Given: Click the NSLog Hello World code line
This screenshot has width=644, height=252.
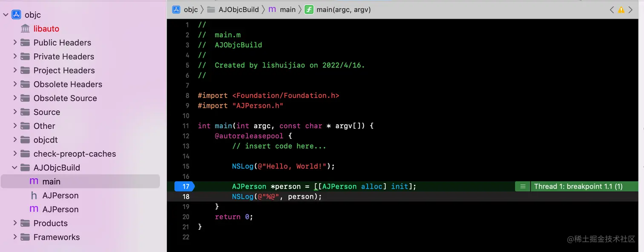Looking at the screenshot, I should click(x=283, y=166).
